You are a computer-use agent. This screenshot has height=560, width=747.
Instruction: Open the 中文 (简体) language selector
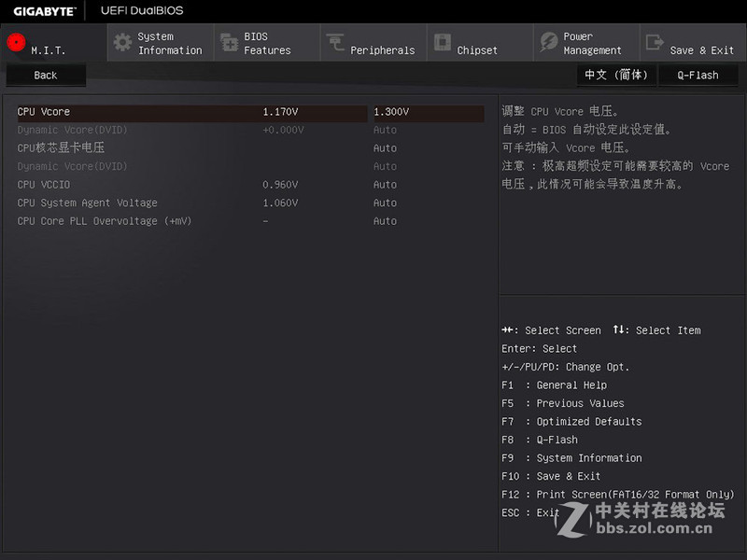point(616,76)
